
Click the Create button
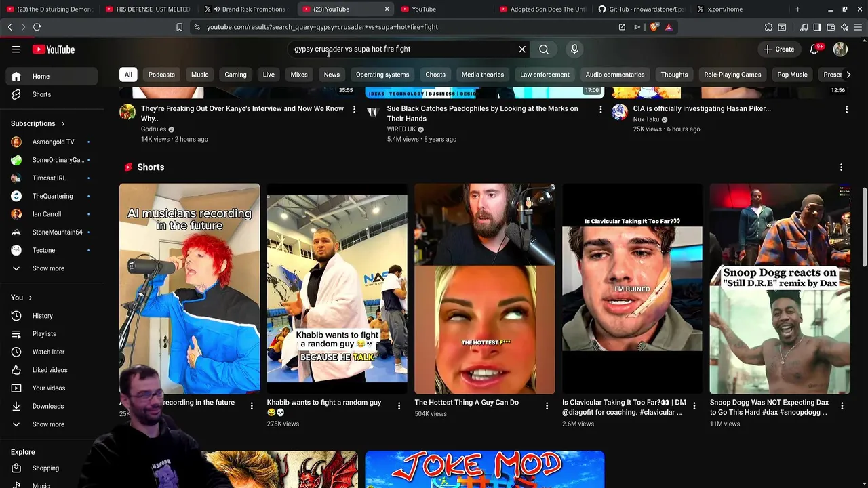778,49
